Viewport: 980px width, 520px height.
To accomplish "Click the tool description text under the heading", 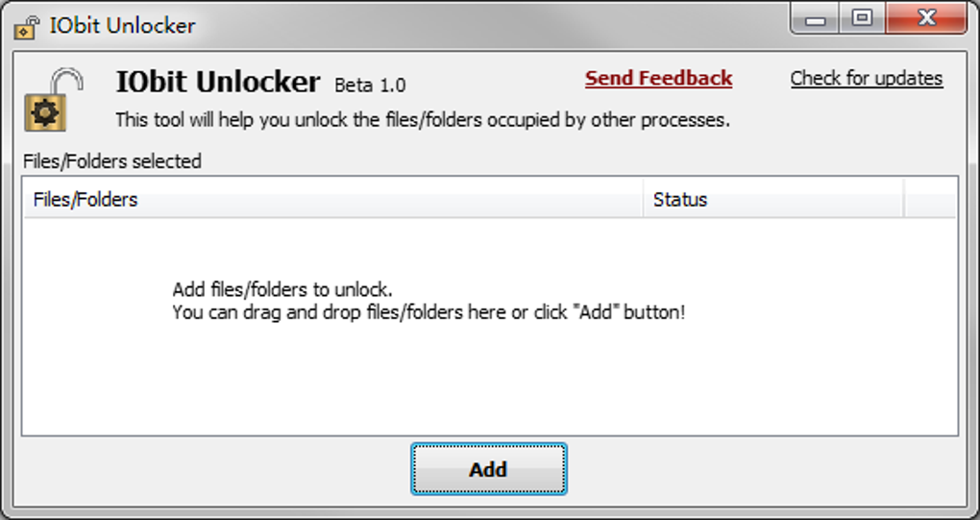I will click(x=423, y=120).
